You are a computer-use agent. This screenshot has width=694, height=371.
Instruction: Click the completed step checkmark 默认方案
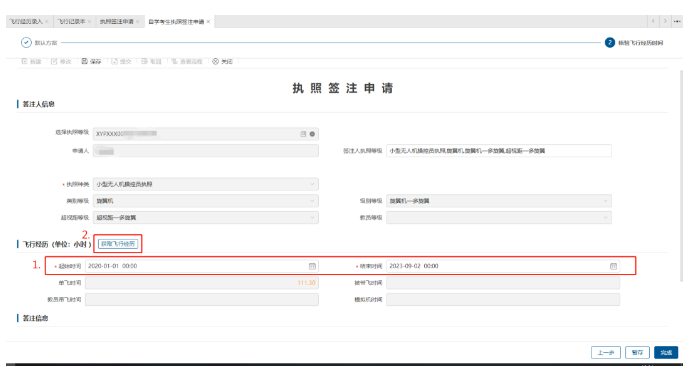click(26, 43)
